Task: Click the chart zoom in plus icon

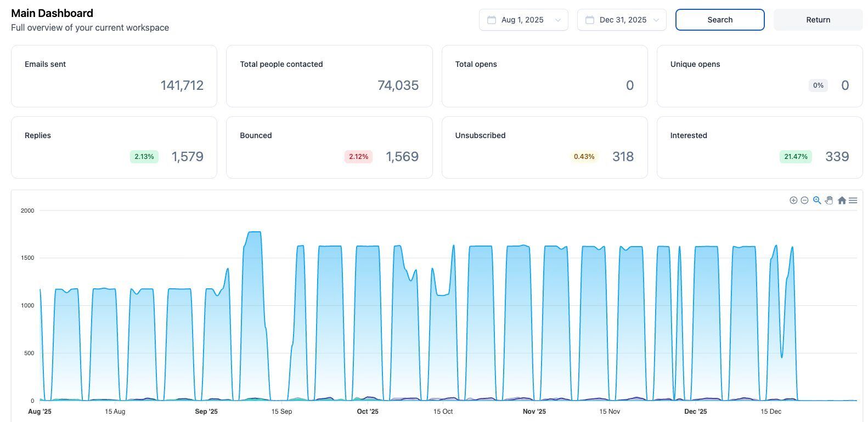Action: pos(793,201)
